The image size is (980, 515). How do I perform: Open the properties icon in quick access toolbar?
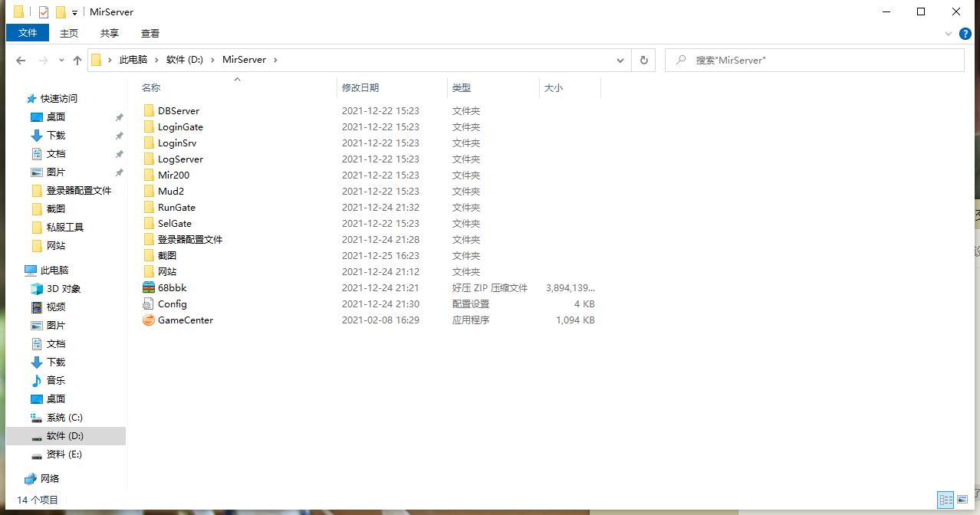(x=44, y=12)
